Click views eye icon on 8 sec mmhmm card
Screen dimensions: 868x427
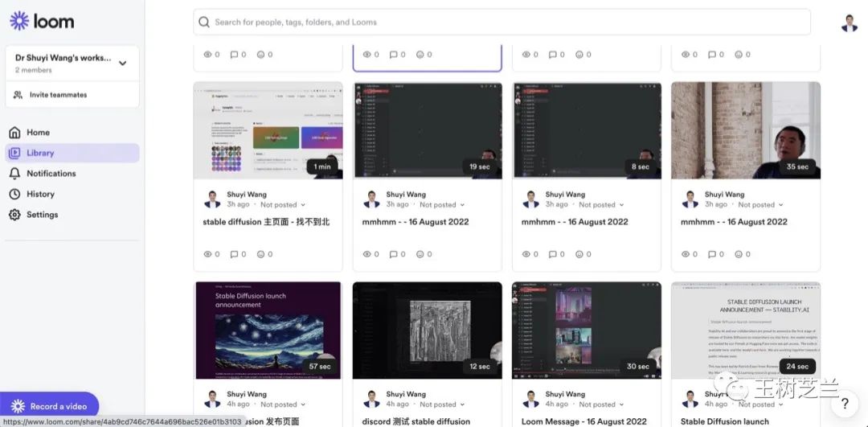pyautogui.click(x=526, y=254)
